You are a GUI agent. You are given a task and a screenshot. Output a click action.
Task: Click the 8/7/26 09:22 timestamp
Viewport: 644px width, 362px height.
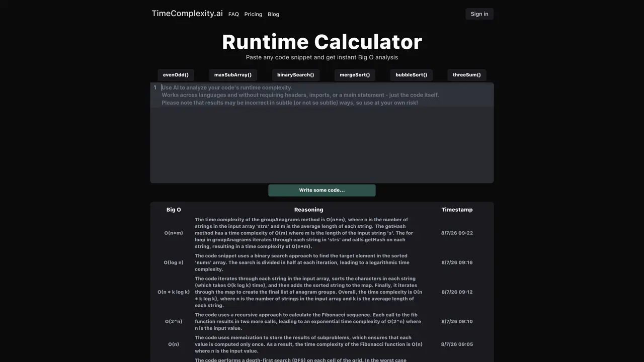point(457,233)
